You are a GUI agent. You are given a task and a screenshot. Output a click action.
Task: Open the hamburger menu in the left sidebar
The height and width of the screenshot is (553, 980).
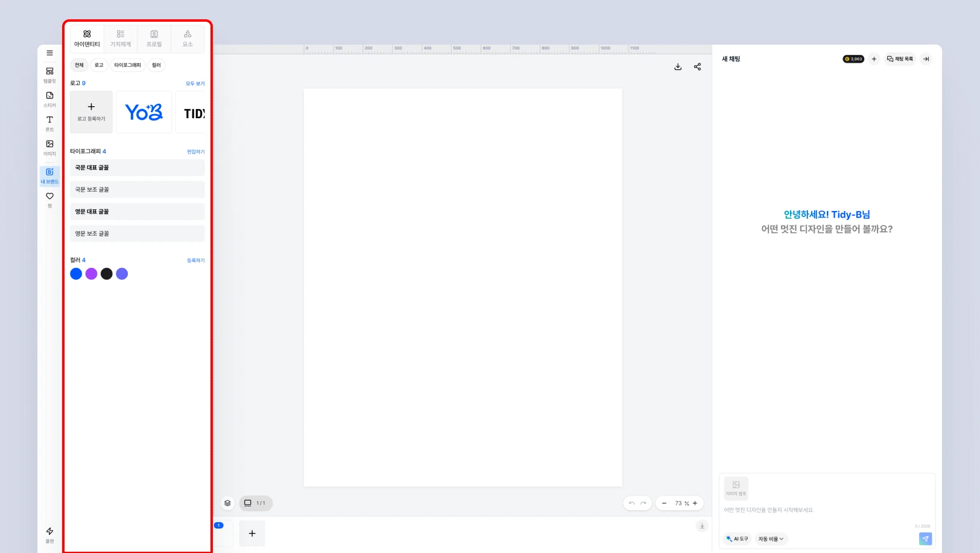point(49,53)
